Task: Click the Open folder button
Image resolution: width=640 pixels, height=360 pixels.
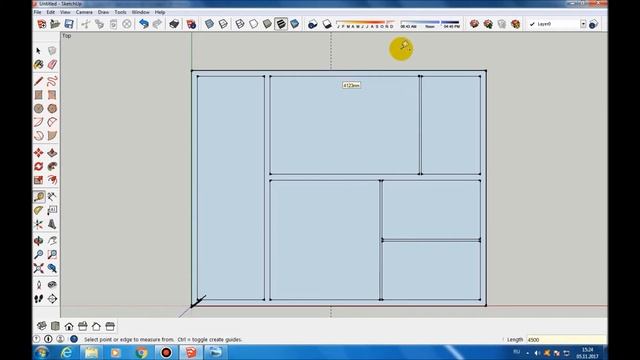Action: pyautogui.click(x=55, y=24)
